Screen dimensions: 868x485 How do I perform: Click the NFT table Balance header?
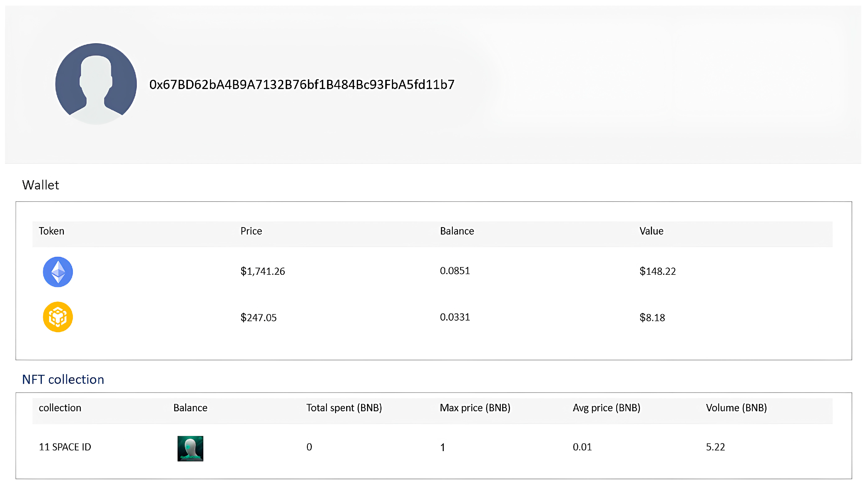point(190,408)
